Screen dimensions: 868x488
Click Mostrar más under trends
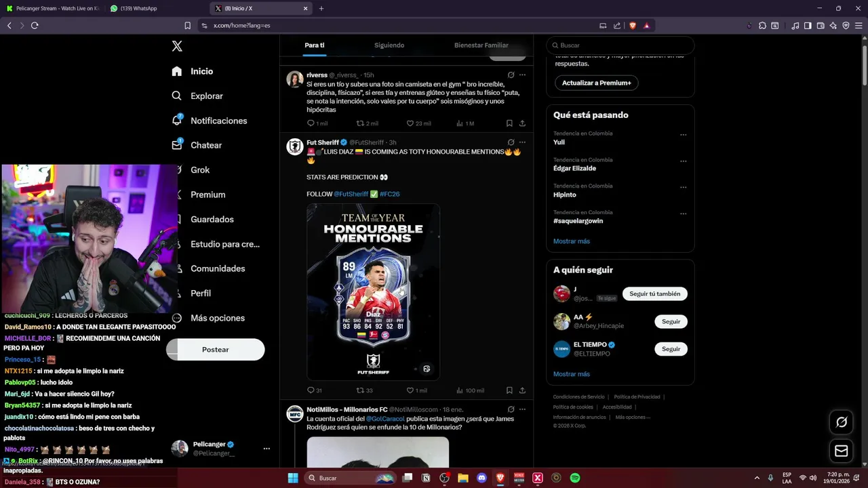[572, 241]
